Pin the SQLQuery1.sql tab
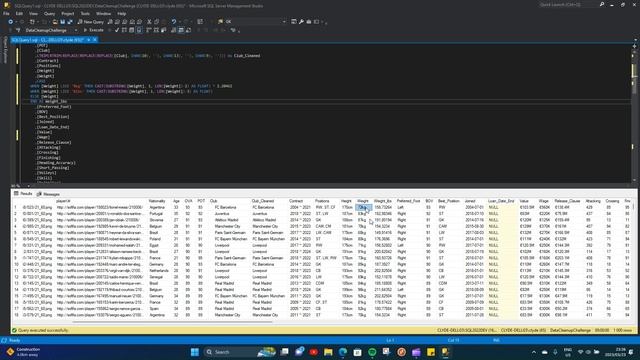 (89, 40)
